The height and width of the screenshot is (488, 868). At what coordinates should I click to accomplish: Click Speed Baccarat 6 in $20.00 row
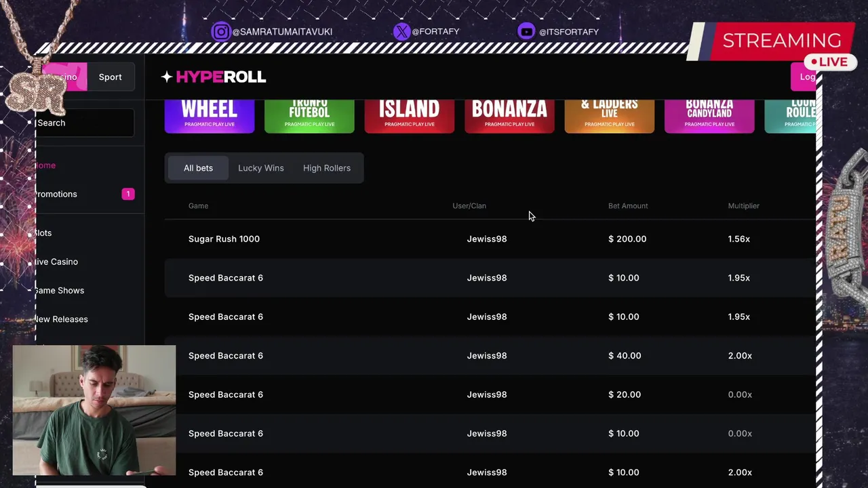point(226,394)
